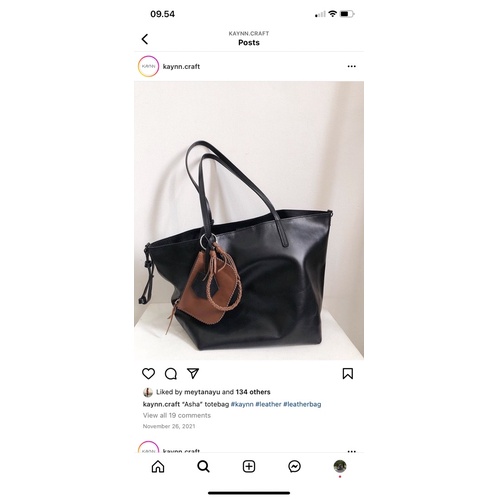
Task: Open the comment bubble icon
Action: (171, 374)
